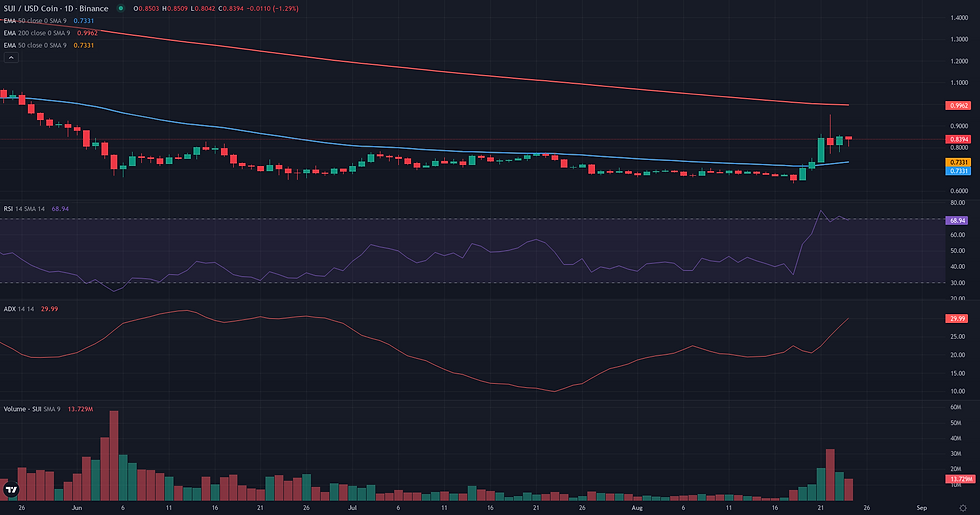Viewport: 980px width, 515px height.
Task: Click the Jul label on time axis
Action: click(352, 508)
